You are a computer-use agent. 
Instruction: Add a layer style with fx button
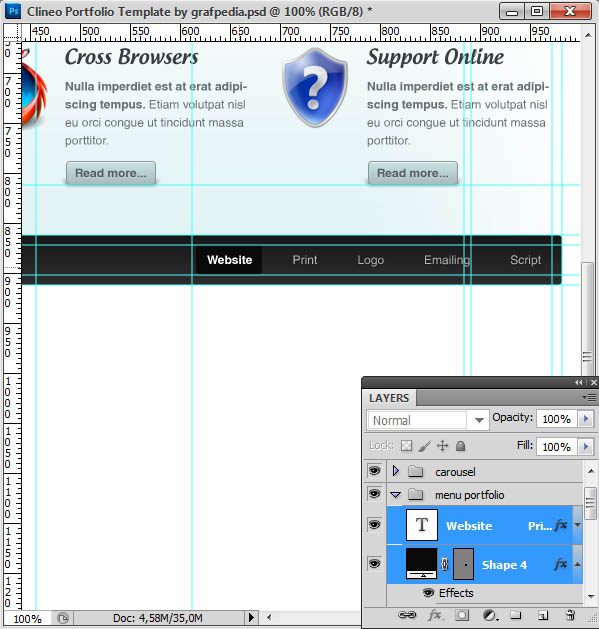click(x=435, y=615)
